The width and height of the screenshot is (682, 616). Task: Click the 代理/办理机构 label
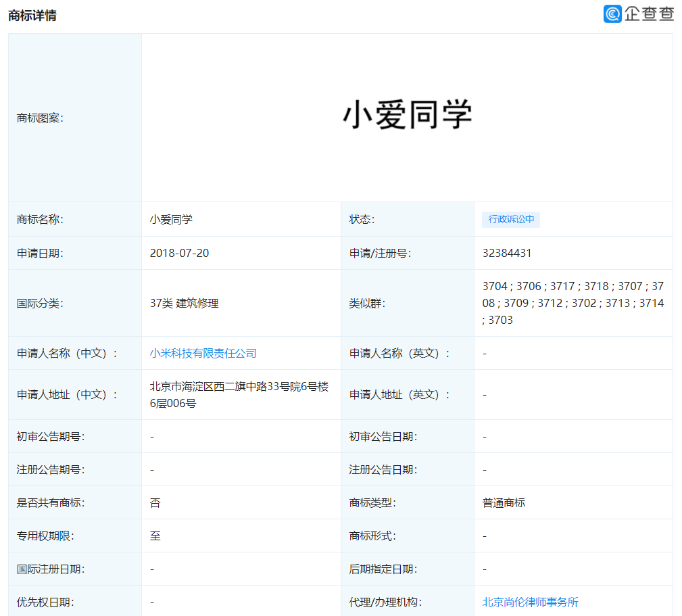385,602
